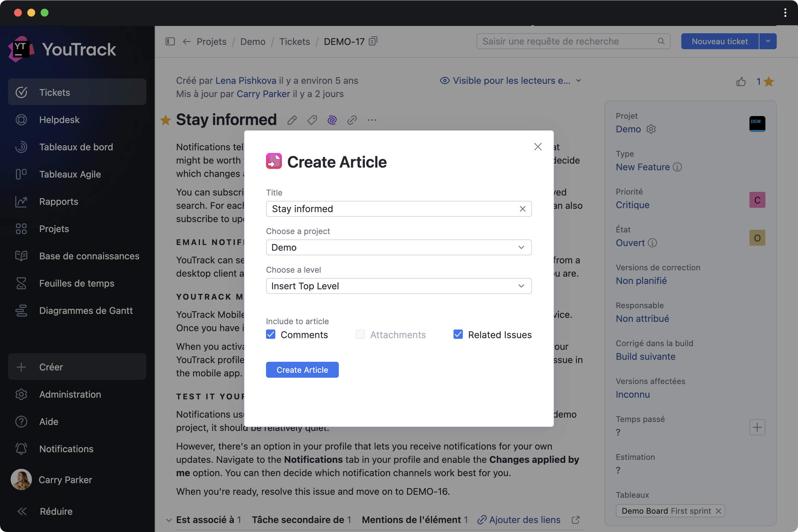Image resolution: width=798 pixels, height=532 pixels.
Task: Open Demo project settings gear icon
Action: (651, 129)
